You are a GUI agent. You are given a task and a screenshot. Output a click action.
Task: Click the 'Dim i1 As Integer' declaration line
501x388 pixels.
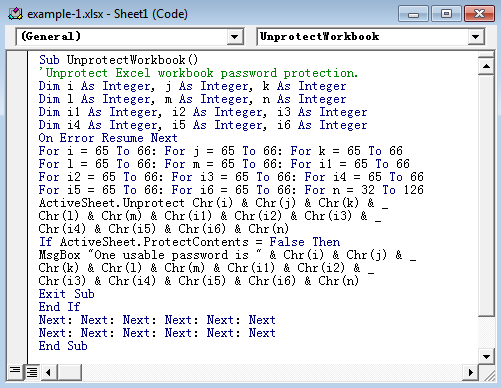click(203, 112)
